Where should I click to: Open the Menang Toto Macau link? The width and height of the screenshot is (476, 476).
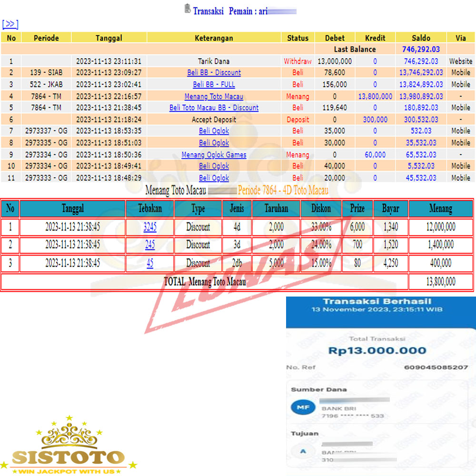coord(214,96)
